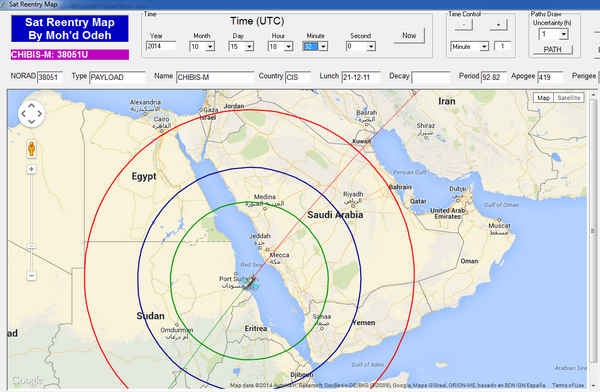600x392 pixels.
Task: Click the Eritrea label on map
Action: [256, 328]
